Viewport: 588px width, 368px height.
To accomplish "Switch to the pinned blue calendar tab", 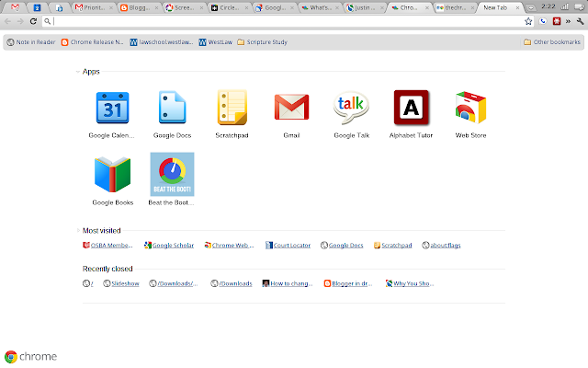I will [37, 7].
